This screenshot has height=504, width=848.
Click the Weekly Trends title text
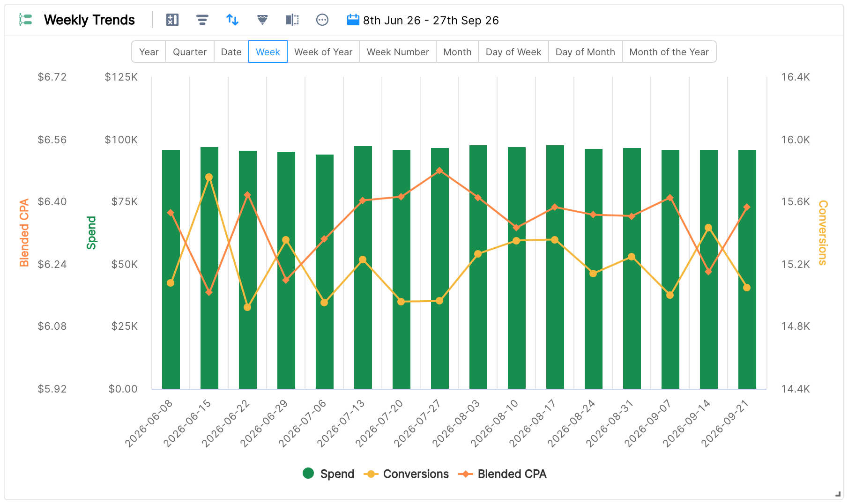[x=89, y=20]
